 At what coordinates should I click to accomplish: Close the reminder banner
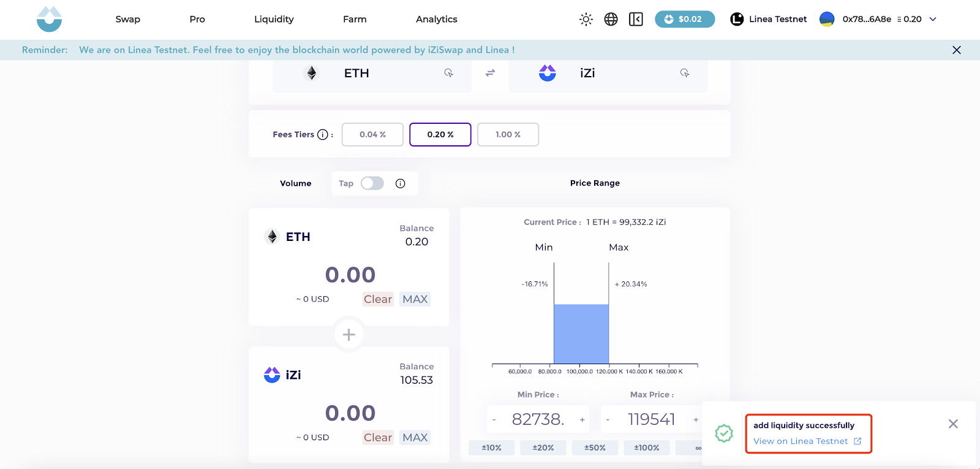(x=957, y=50)
